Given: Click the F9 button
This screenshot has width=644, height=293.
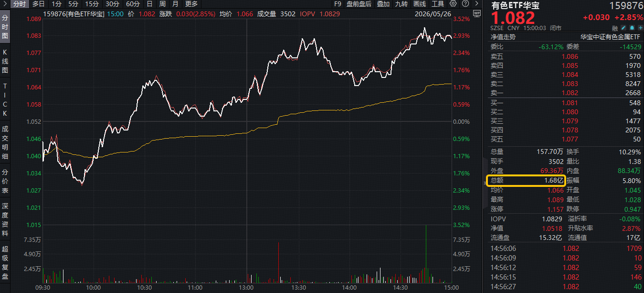Looking at the screenshot, I should tap(338, 4).
